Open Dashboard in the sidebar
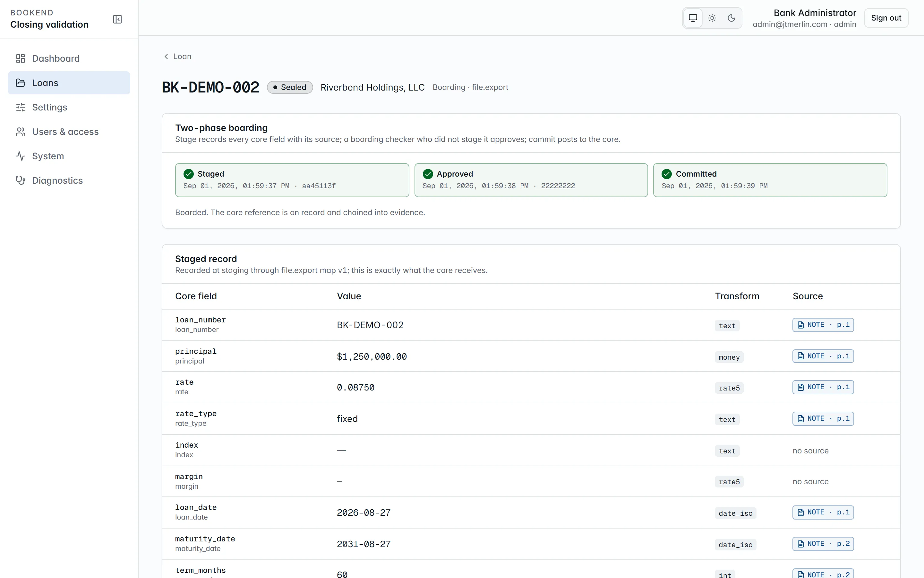Image resolution: width=924 pixels, height=578 pixels. tap(69, 58)
